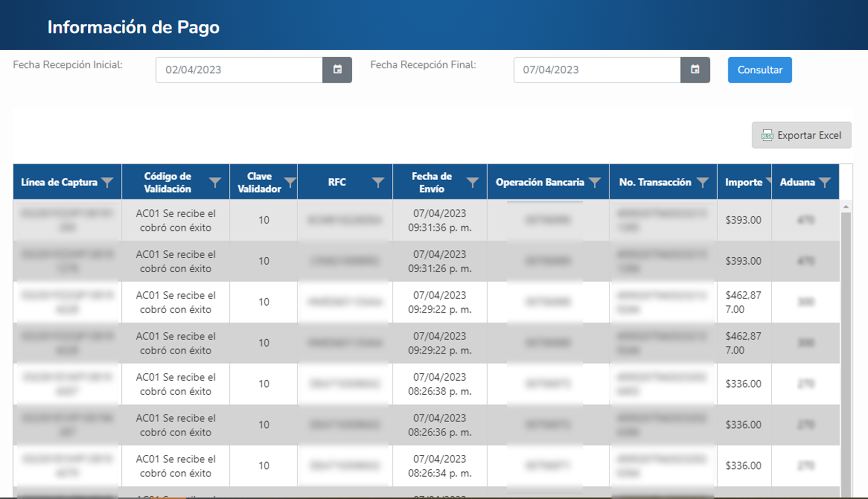The image size is (868, 499).
Task: Sort by RFC column header
Action: (337, 182)
